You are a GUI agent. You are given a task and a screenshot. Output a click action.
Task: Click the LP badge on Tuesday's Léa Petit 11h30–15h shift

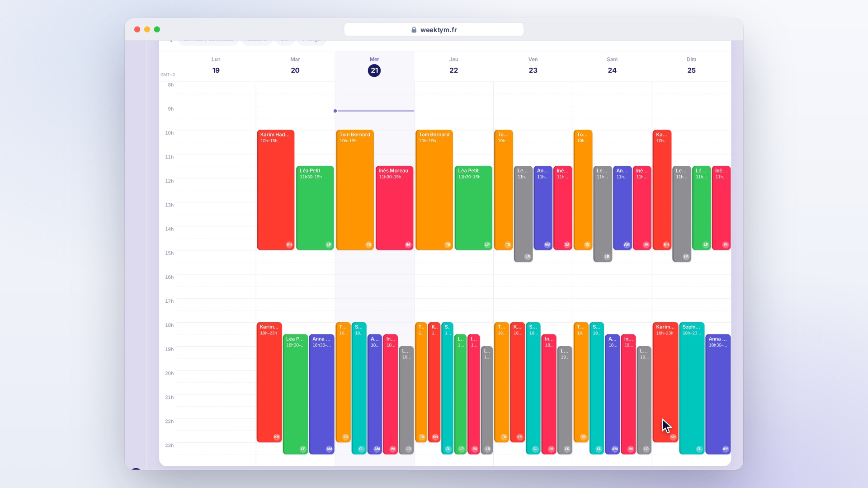(329, 244)
